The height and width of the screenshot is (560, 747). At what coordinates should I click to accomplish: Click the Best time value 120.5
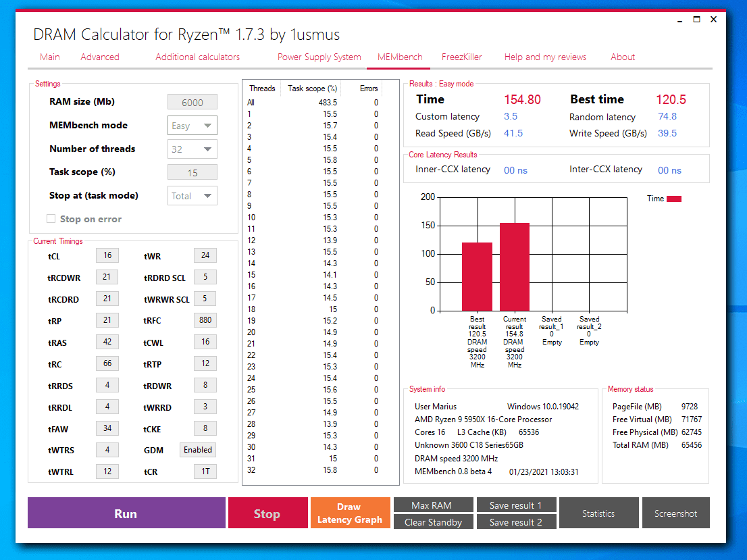pos(671,99)
